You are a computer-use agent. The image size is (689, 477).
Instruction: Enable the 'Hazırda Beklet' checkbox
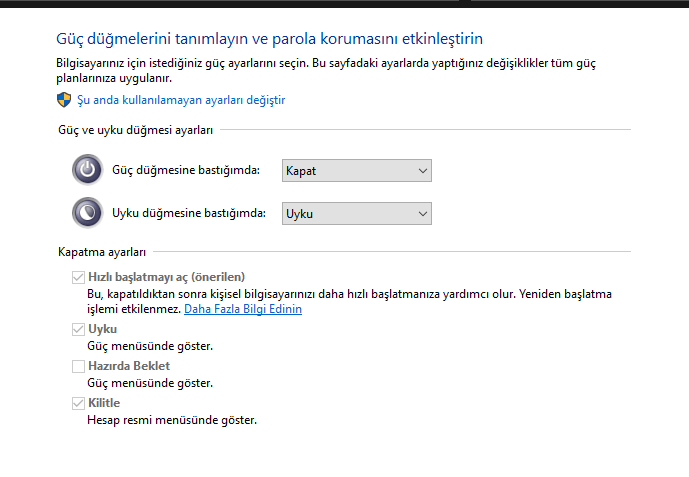click(78, 366)
